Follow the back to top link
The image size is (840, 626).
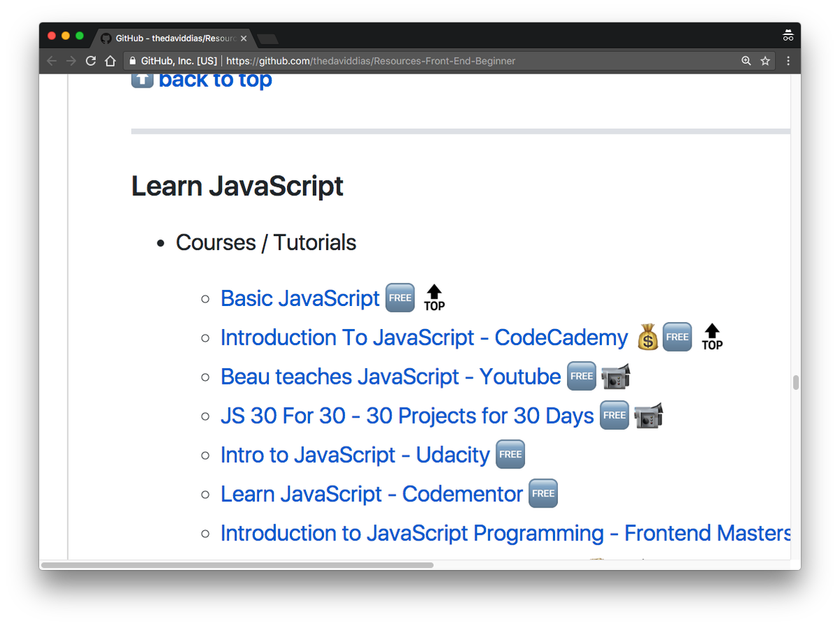tap(215, 80)
